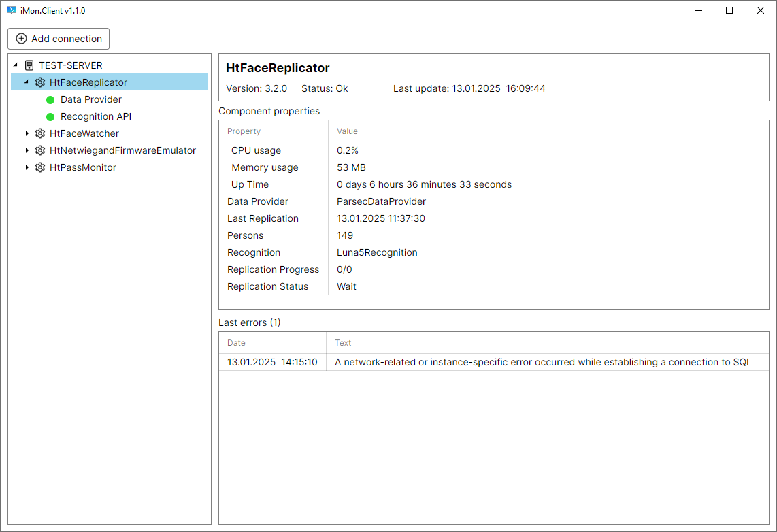
Task: Click the gear icon beside HtPassMonitor
Action: [40, 167]
